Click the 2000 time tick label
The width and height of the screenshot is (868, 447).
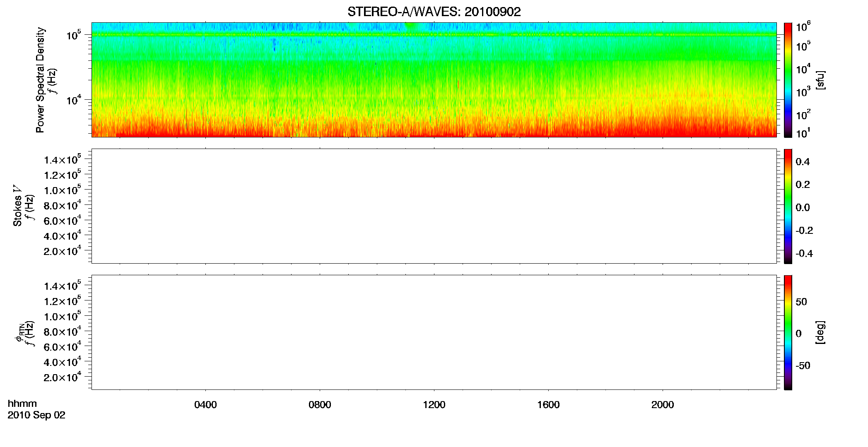663,405
